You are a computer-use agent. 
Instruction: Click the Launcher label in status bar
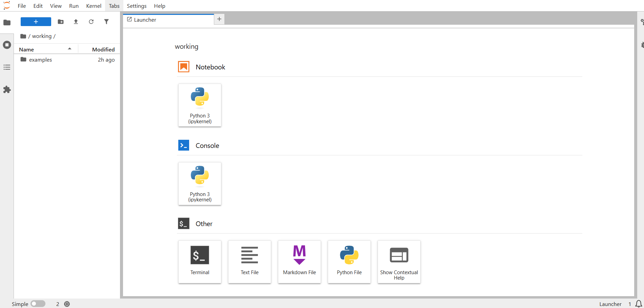[610, 304]
